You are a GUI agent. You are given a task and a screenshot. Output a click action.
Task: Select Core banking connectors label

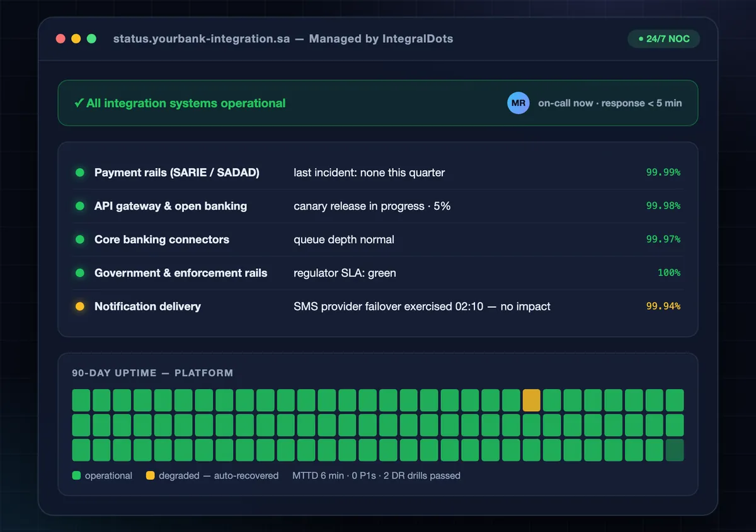(162, 239)
